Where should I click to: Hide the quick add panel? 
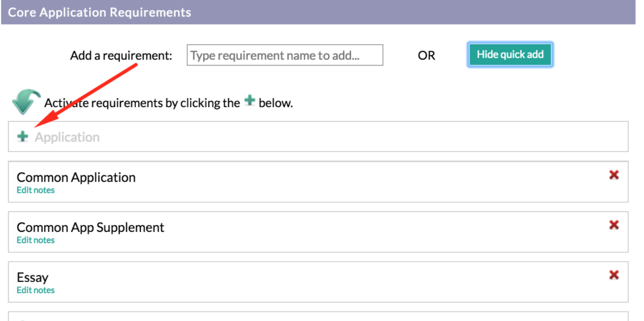tap(510, 54)
